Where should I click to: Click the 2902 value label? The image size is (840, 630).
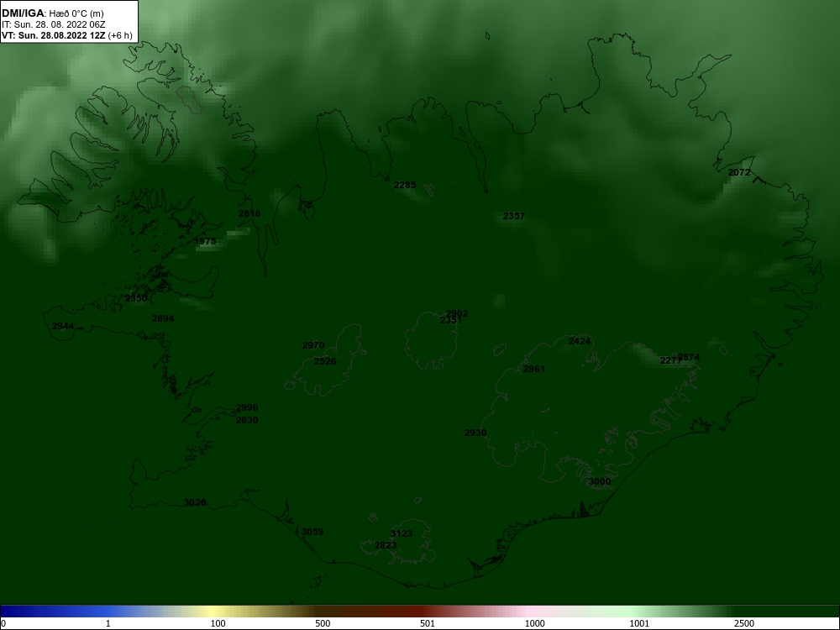tap(458, 313)
